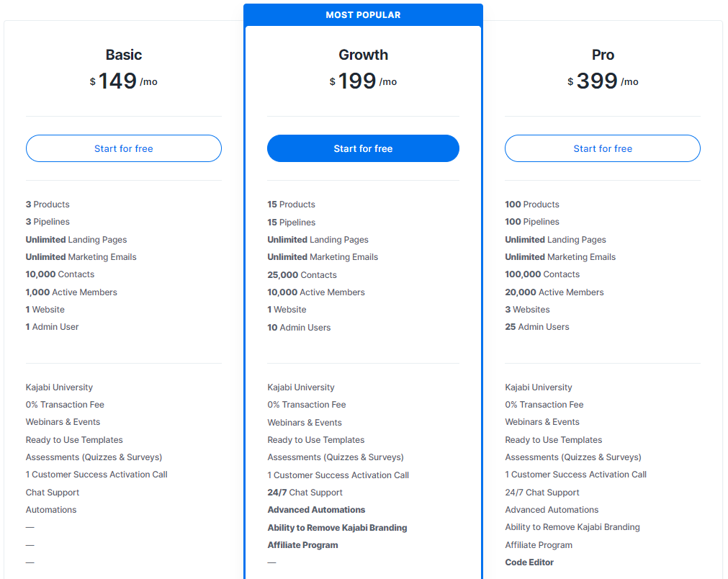Select the Pro plan heading

603,55
